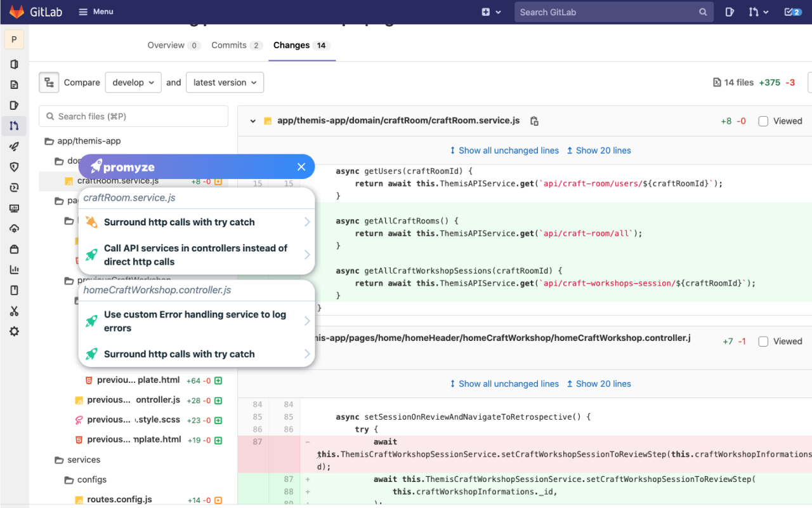Open Infrastructure cloud sidebar icon

pyautogui.click(x=14, y=229)
